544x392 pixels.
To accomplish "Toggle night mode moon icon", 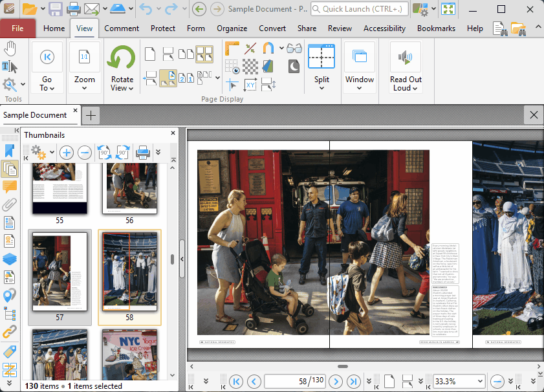I will click(294, 66).
